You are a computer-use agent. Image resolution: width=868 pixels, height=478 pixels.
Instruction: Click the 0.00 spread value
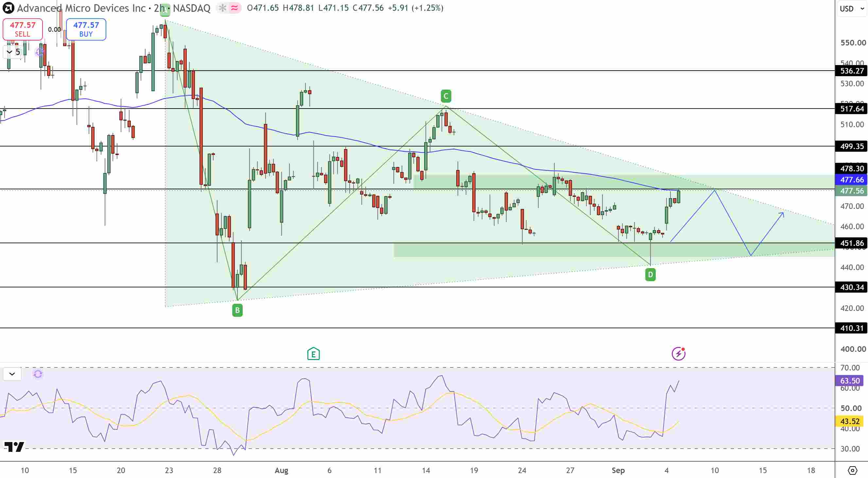tap(54, 30)
